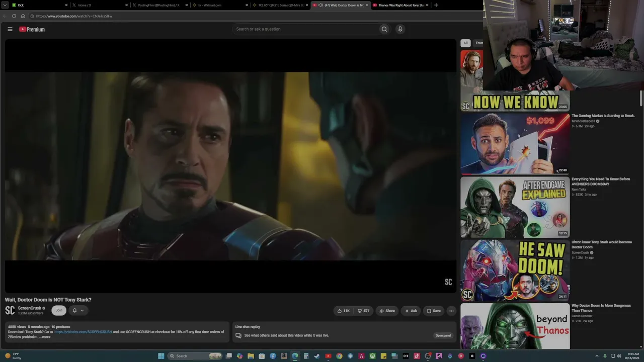The width and height of the screenshot is (644, 362).
Task: Open the $1,099 Gaming Market video thumbnail
Action: pyautogui.click(x=515, y=144)
